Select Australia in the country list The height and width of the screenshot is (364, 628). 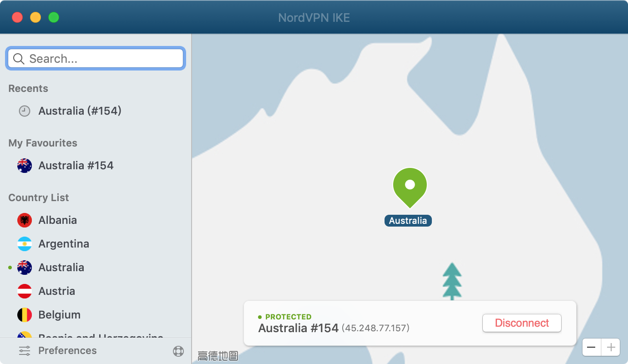[61, 268]
